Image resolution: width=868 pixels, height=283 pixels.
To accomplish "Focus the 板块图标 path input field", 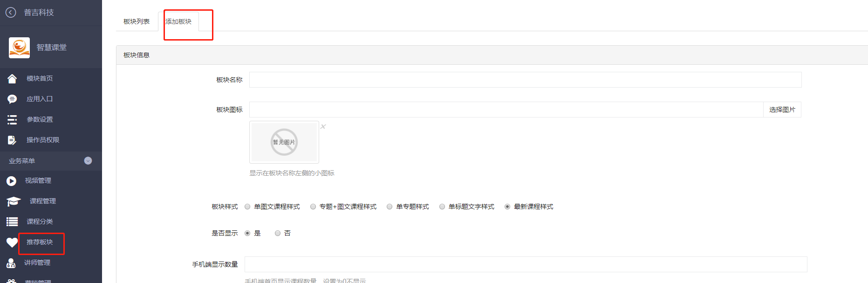I will [x=506, y=110].
